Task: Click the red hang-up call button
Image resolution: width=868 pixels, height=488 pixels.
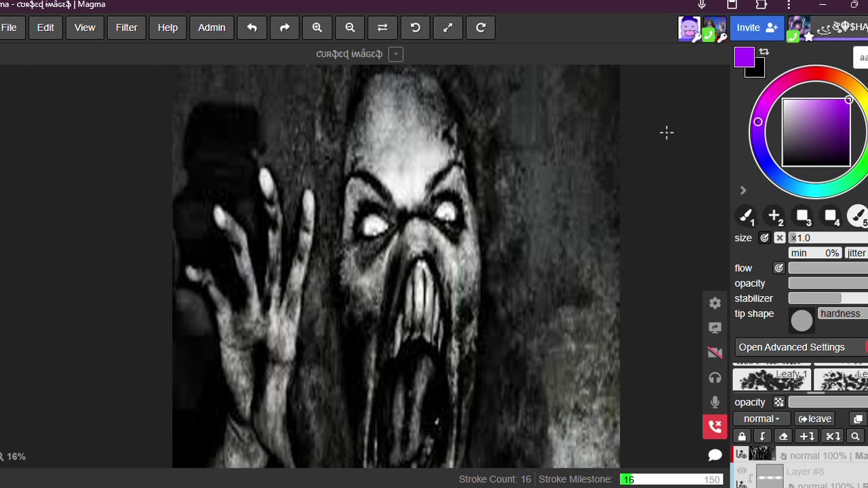Action: click(x=715, y=427)
